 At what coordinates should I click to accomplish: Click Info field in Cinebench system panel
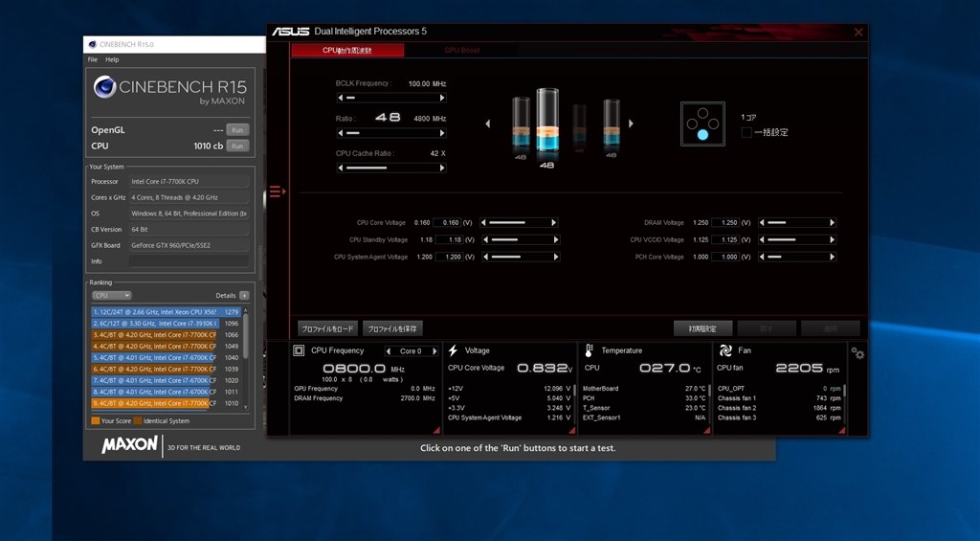[189, 261]
